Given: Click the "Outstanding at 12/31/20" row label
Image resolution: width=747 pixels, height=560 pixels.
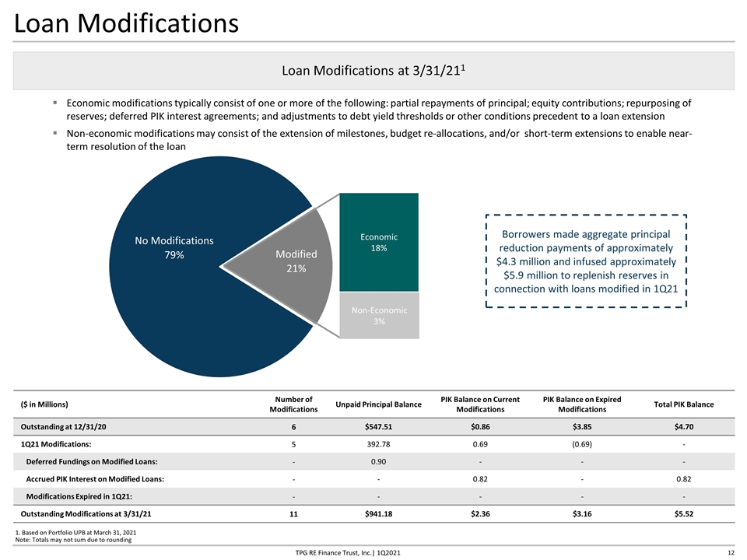Looking at the screenshot, I should [x=63, y=427].
